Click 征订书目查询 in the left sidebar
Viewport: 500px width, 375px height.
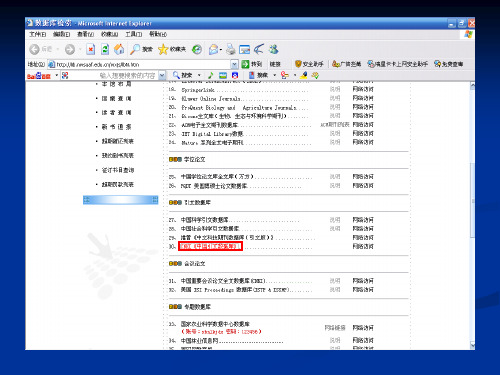click(118, 170)
